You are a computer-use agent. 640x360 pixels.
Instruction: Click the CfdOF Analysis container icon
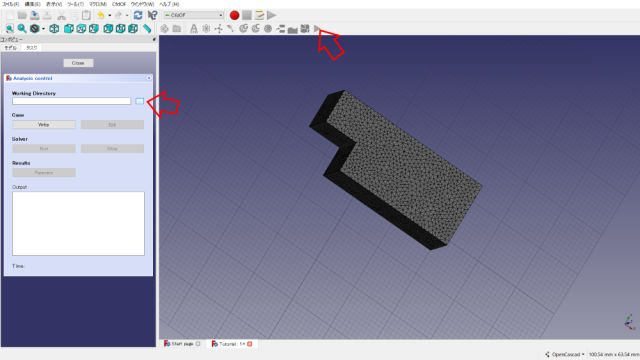tap(193, 29)
